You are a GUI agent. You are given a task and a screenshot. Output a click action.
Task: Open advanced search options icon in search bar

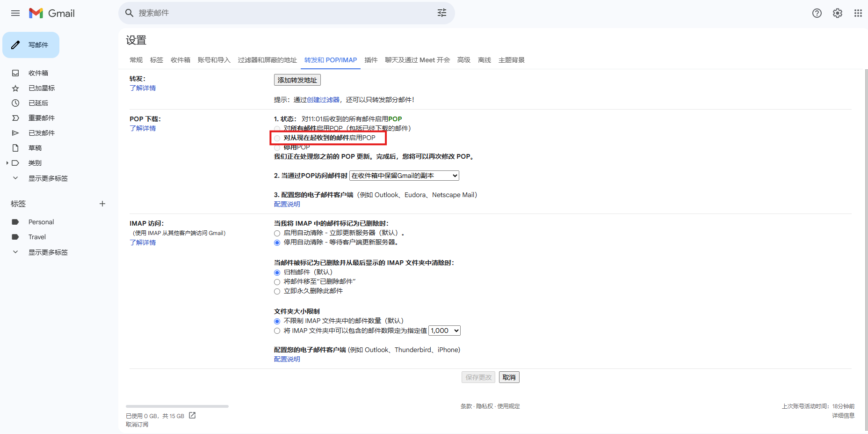tap(441, 13)
